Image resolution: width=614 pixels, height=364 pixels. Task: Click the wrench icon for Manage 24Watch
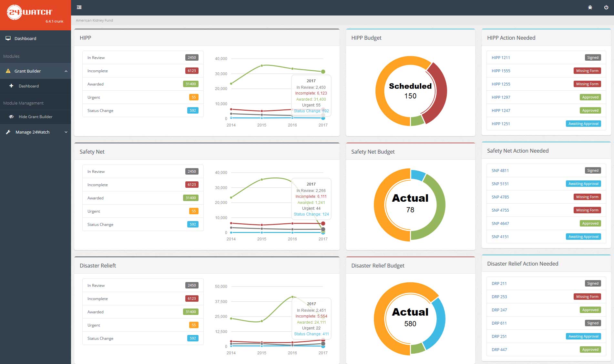coord(8,132)
